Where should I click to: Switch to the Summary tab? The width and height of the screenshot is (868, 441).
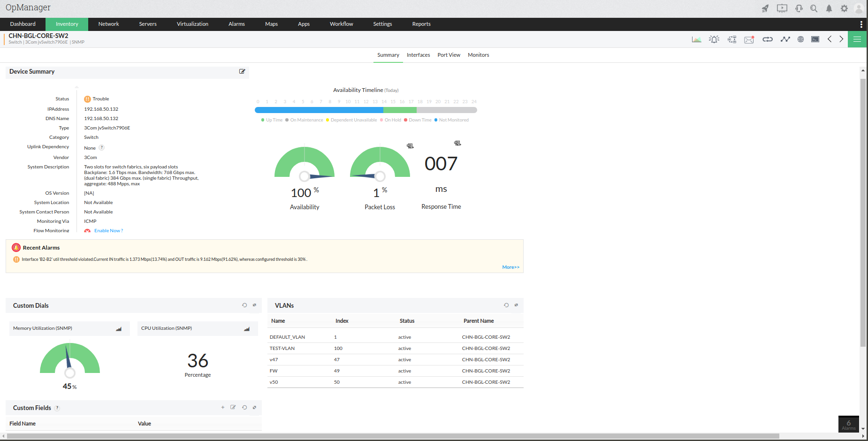click(388, 55)
